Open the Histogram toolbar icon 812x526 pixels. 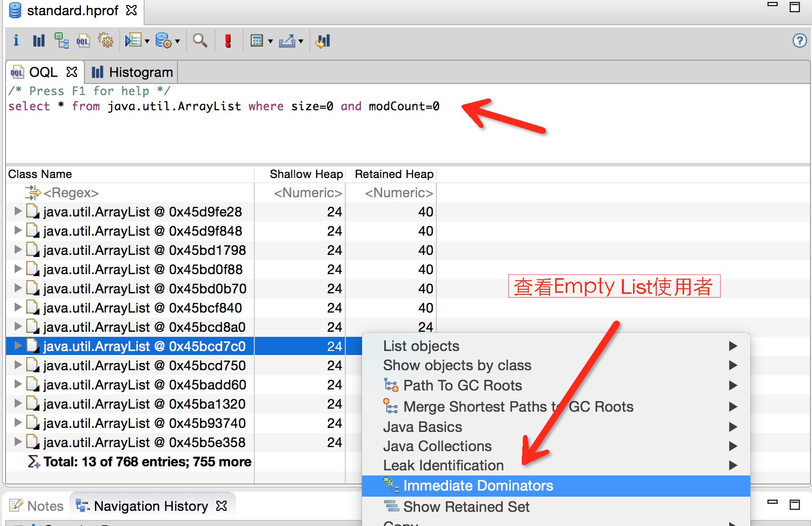click(x=39, y=40)
